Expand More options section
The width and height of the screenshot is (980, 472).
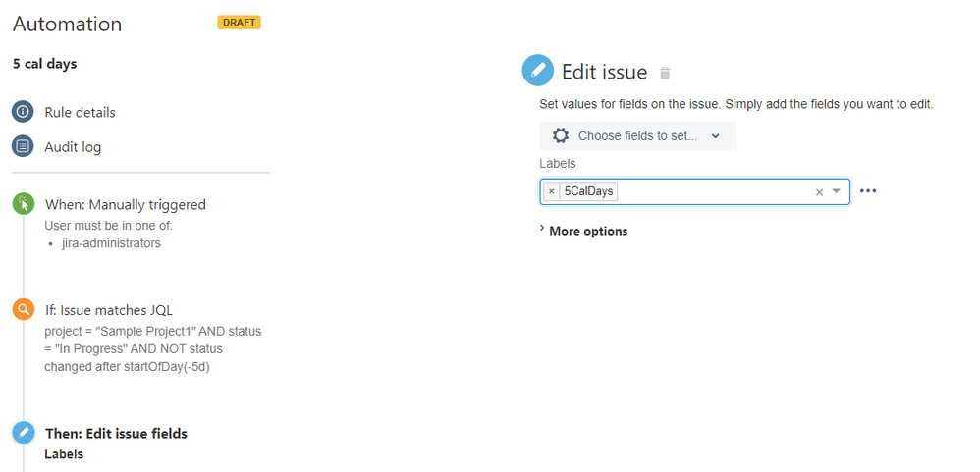click(x=583, y=231)
